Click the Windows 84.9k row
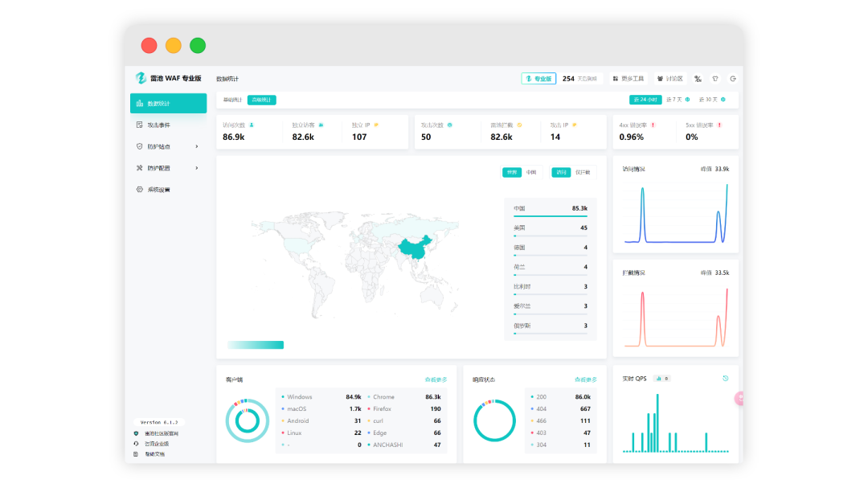Screen dimensions: 868x488 point(321,397)
